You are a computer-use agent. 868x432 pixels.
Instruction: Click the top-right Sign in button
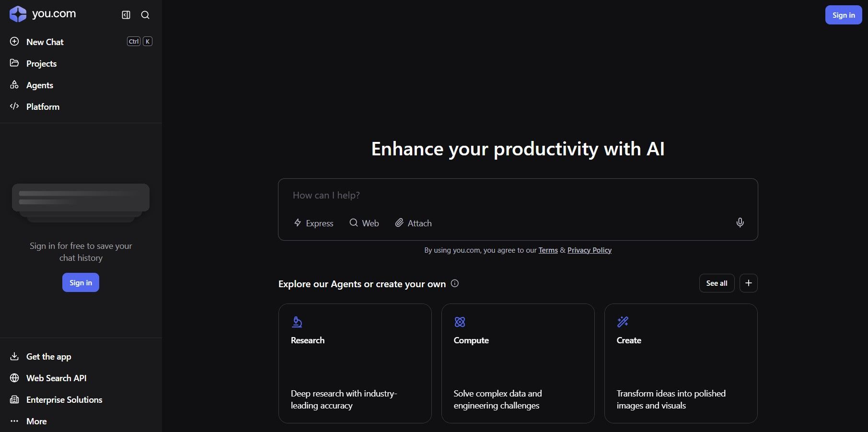843,15
